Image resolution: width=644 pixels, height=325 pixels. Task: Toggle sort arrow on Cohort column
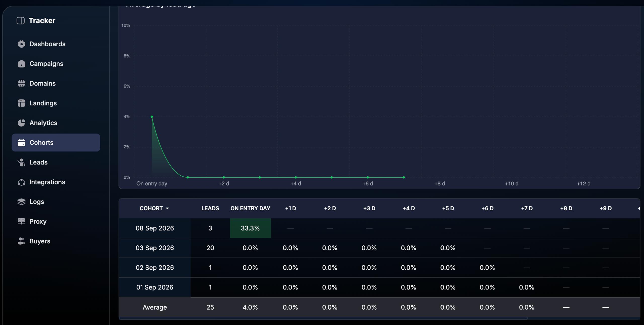point(167,208)
